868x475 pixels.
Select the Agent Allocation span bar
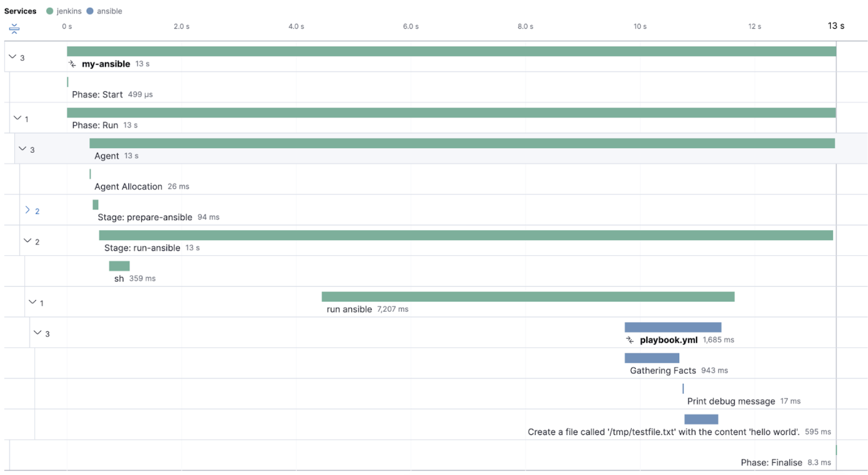pyautogui.click(x=90, y=174)
